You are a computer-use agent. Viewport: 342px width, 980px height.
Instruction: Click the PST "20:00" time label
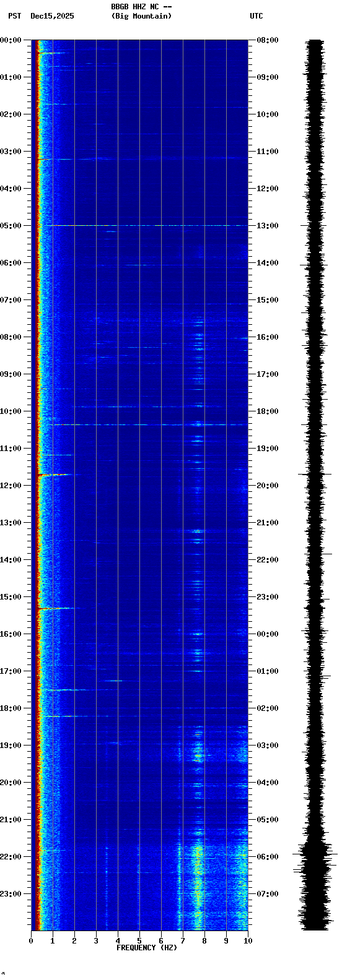(x=11, y=783)
